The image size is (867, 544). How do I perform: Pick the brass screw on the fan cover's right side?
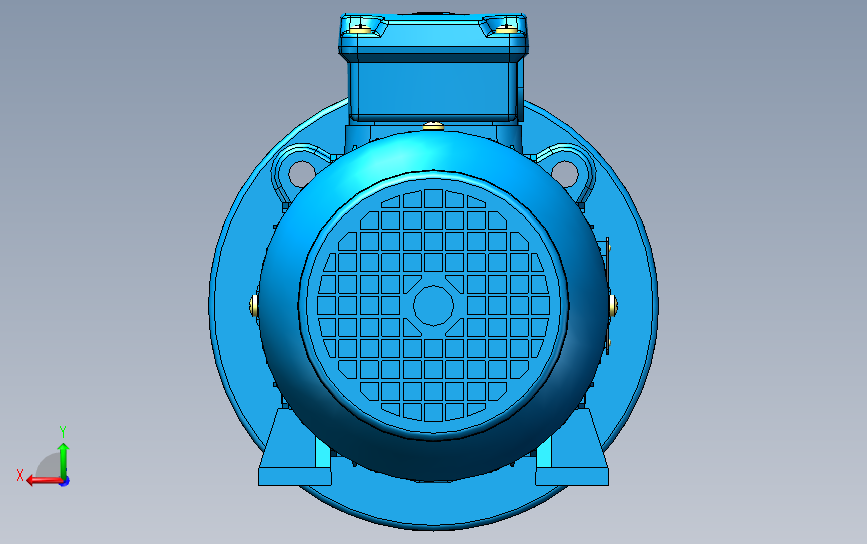pos(613,306)
